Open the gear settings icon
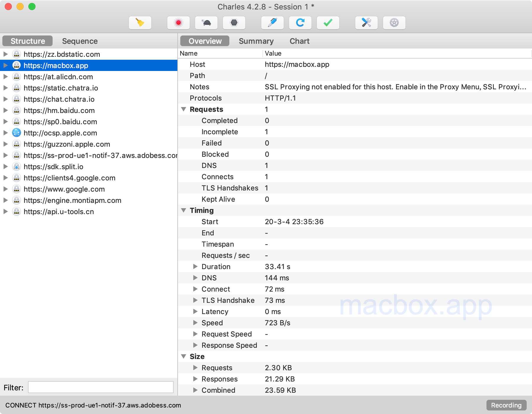 click(394, 23)
